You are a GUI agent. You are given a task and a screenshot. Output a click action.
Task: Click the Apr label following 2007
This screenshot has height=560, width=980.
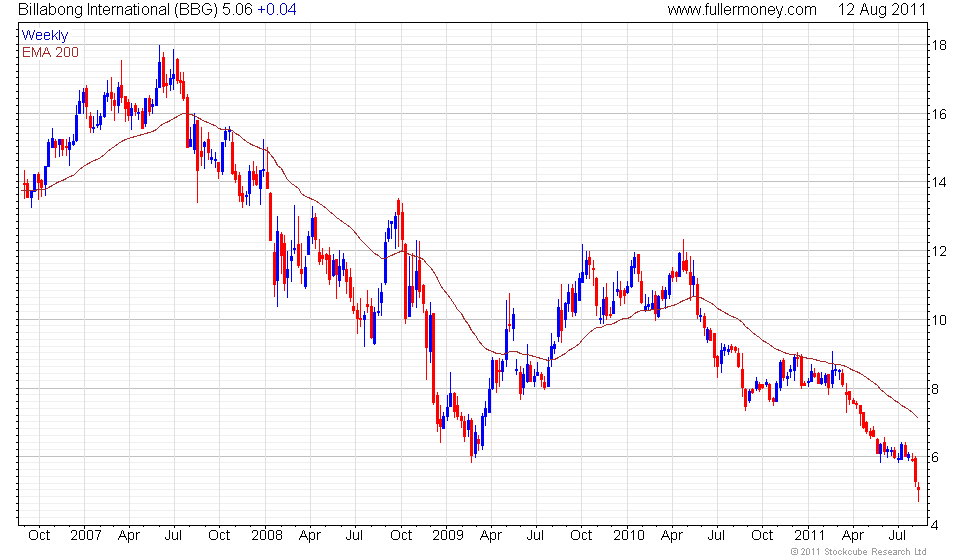(129, 536)
